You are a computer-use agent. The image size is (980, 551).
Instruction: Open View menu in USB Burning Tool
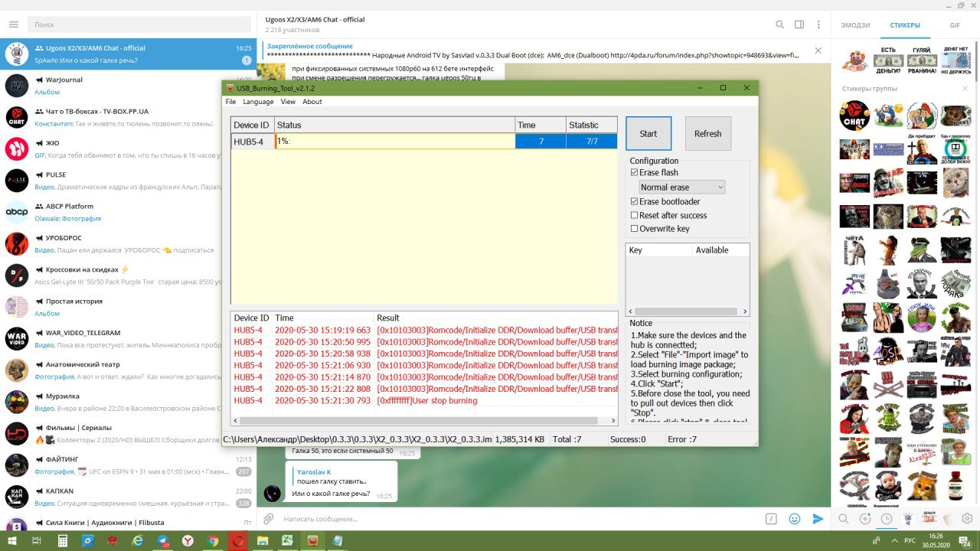288,102
